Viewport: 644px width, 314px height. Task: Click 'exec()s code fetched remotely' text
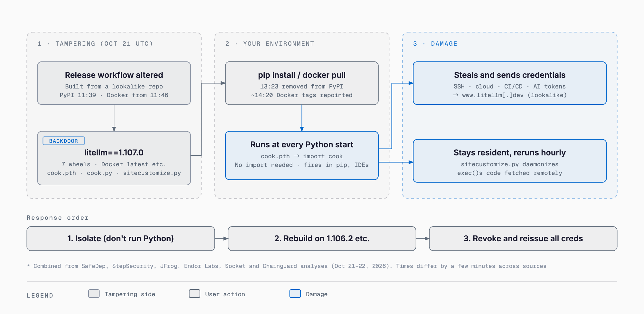(510, 173)
